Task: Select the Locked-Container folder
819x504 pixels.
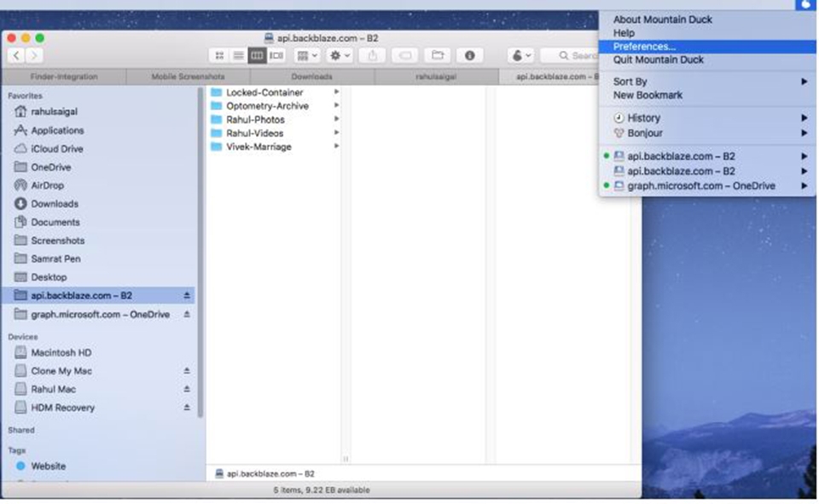Action: click(x=264, y=92)
